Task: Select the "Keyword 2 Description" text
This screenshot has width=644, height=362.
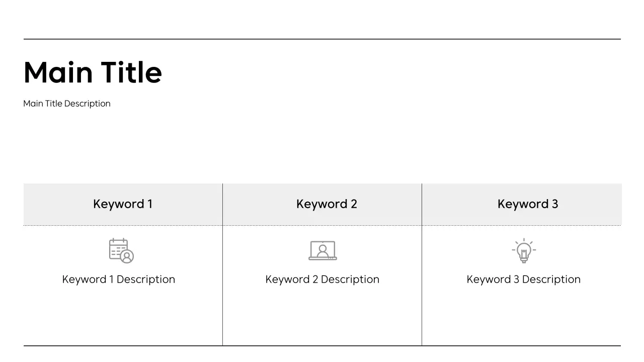Action: [x=323, y=280]
